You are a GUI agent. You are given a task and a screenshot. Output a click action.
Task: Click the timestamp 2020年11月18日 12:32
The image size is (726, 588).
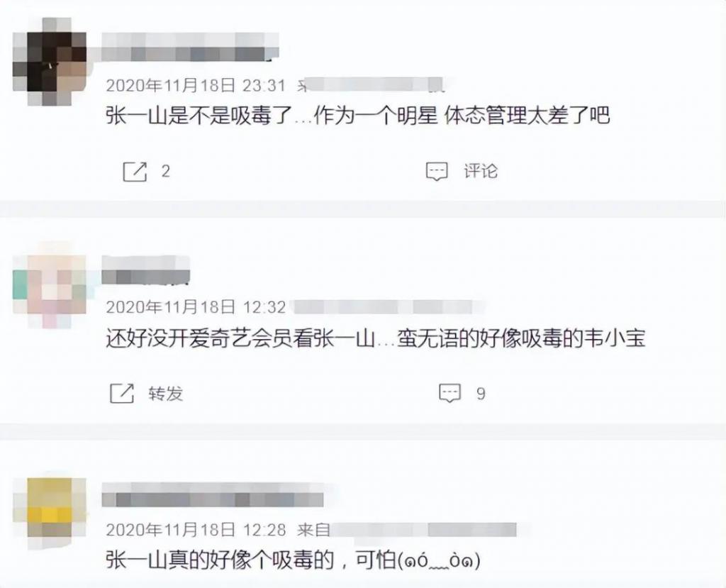(196, 306)
